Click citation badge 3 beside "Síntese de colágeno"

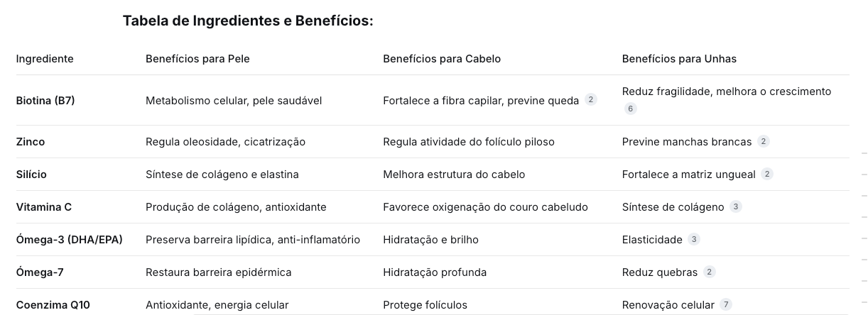(x=736, y=206)
